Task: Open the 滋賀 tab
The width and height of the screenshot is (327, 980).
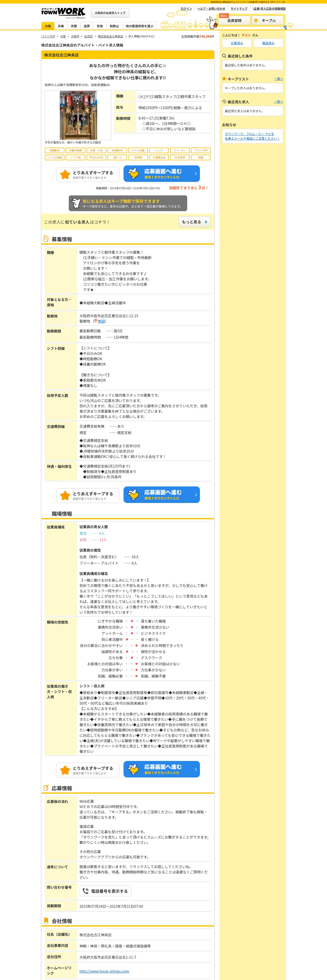Action: tap(87, 26)
